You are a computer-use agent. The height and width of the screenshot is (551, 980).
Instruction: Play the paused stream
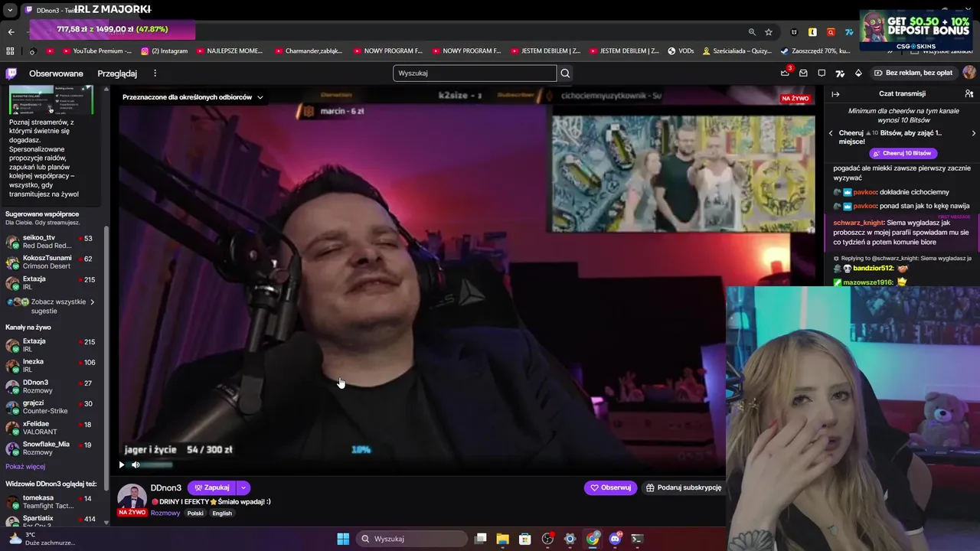tap(121, 465)
